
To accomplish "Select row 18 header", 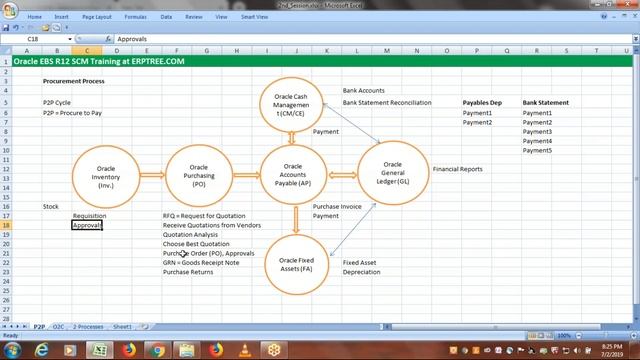I will (6, 225).
